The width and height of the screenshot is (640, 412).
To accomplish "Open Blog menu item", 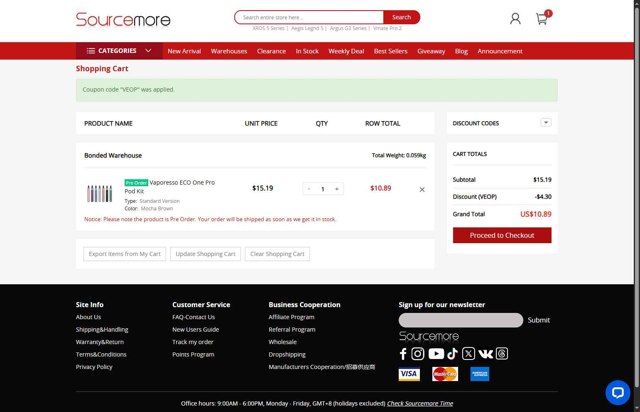I will point(461,51).
